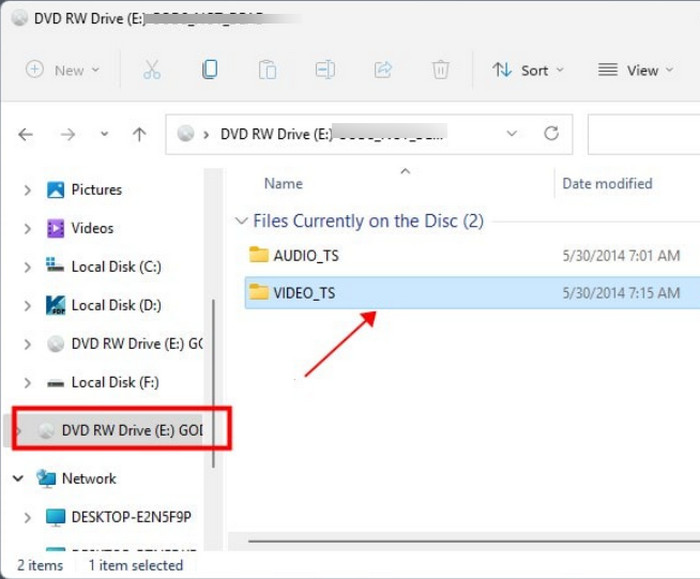The width and height of the screenshot is (700, 579).
Task: Collapse the Network tree node
Action: click(18, 479)
